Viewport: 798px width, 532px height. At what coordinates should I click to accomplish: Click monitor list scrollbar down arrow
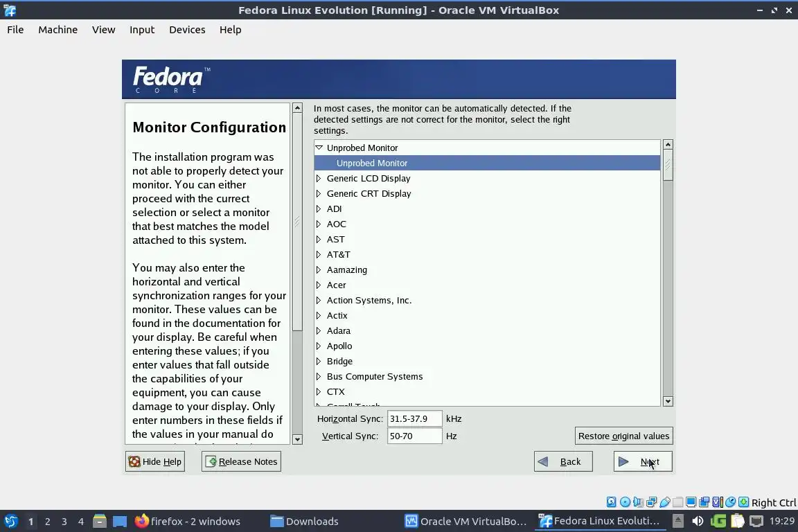tap(668, 401)
